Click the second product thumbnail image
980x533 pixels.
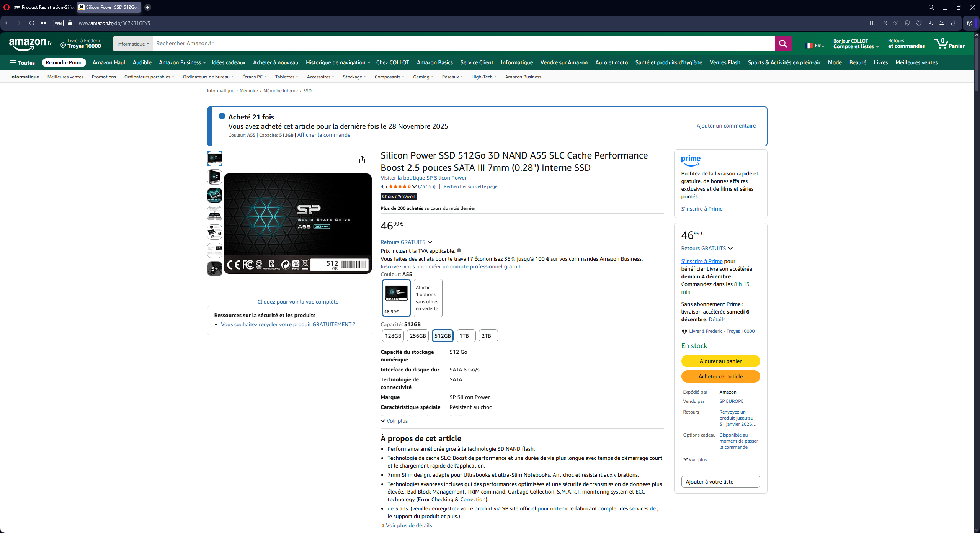coord(214,177)
